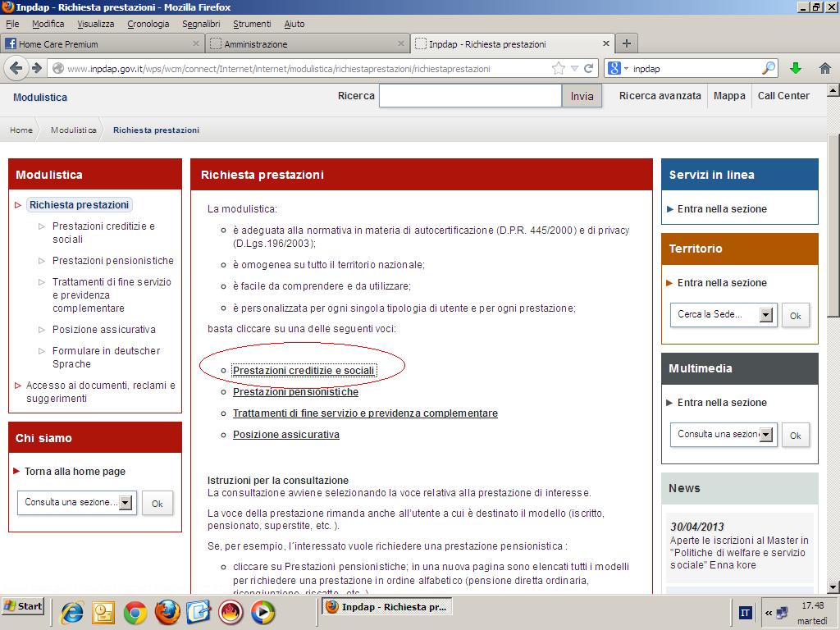Launch Firefox from the taskbar quick launch
The width and height of the screenshot is (840, 630).
167,612
